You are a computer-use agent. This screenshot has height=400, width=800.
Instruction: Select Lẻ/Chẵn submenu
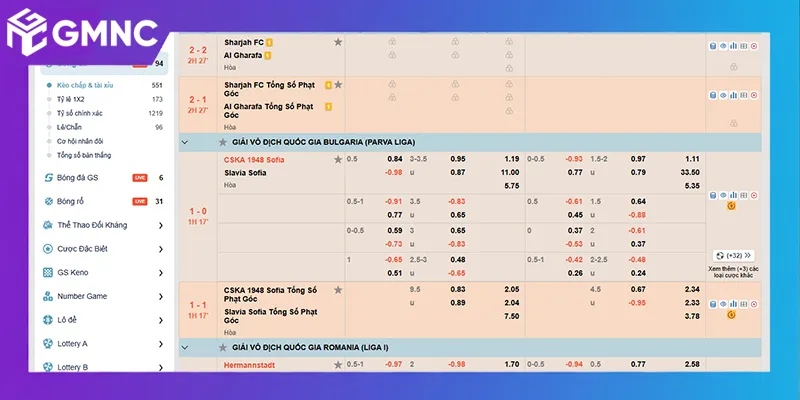(x=69, y=127)
